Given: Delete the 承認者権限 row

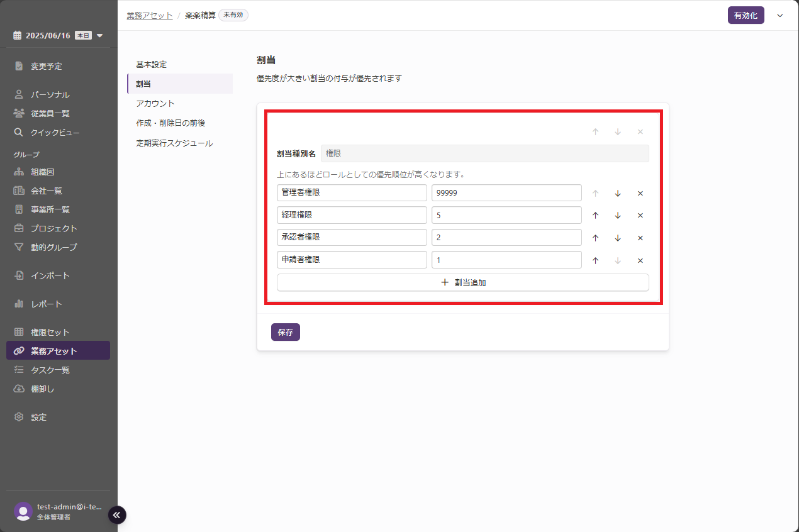Looking at the screenshot, I should [640, 238].
